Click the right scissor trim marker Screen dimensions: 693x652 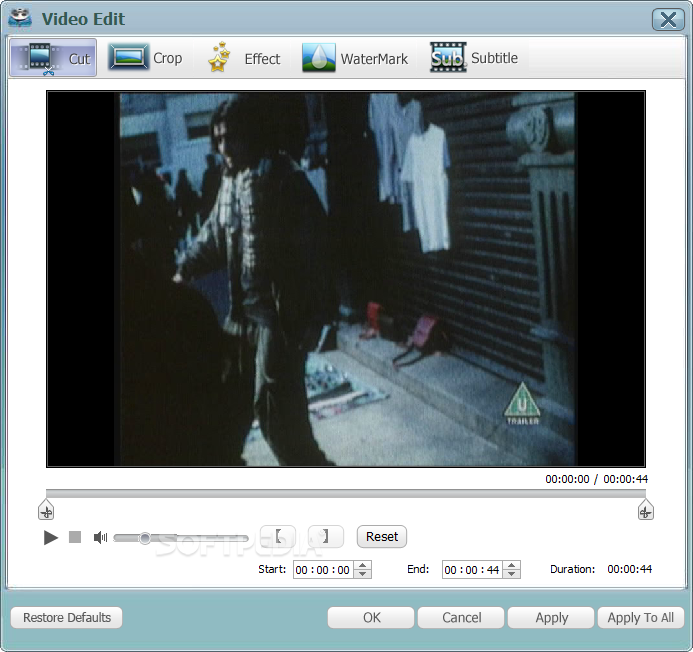point(646,510)
